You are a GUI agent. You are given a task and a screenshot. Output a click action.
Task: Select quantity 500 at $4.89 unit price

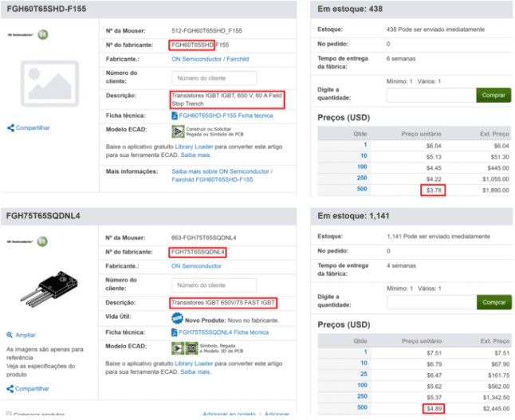pyautogui.click(x=362, y=407)
